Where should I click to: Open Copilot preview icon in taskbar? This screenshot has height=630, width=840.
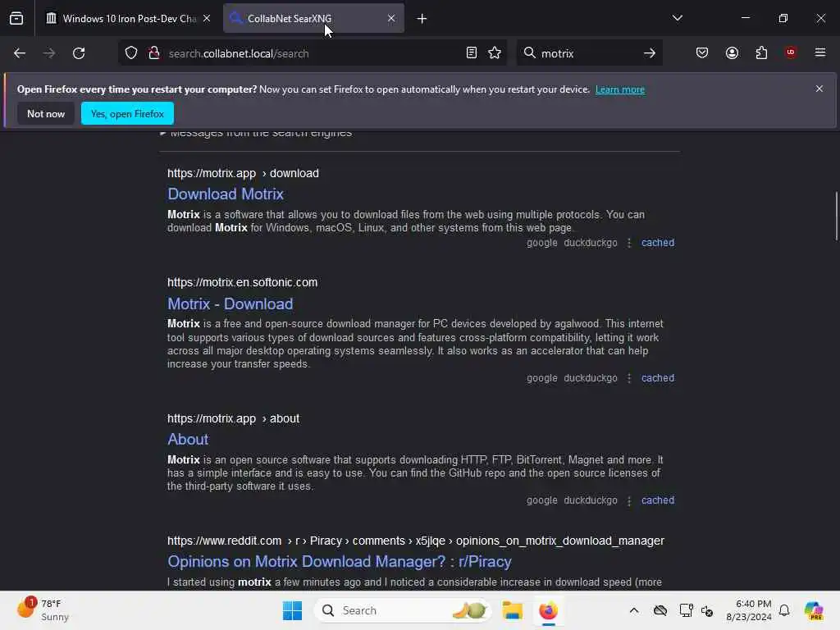click(814, 610)
